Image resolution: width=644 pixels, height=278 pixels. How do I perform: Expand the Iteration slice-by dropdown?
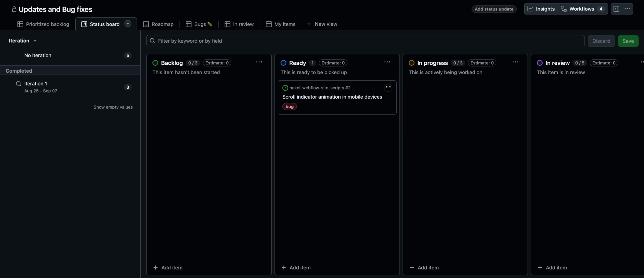(23, 41)
